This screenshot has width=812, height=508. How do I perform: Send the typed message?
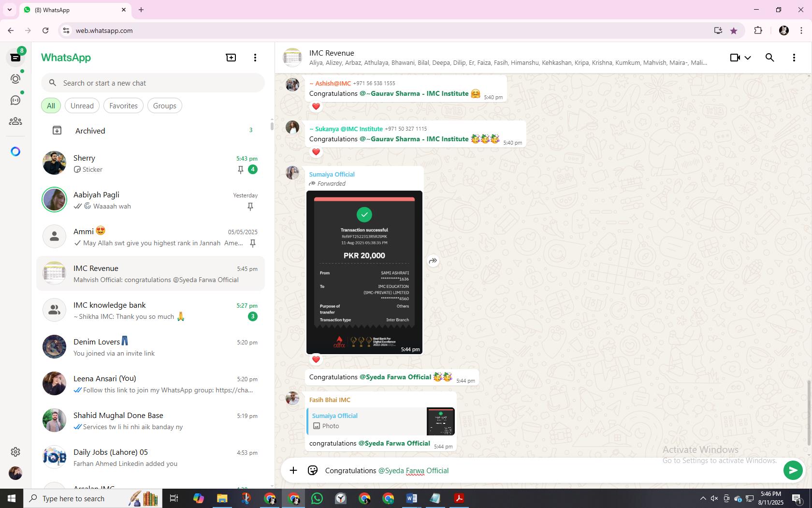793,470
